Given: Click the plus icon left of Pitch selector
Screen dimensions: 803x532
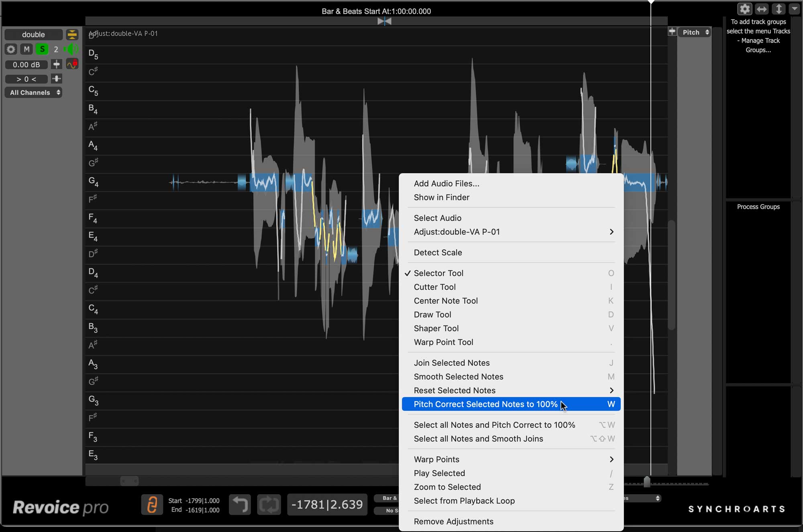Looking at the screenshot, I should [672, 32].
